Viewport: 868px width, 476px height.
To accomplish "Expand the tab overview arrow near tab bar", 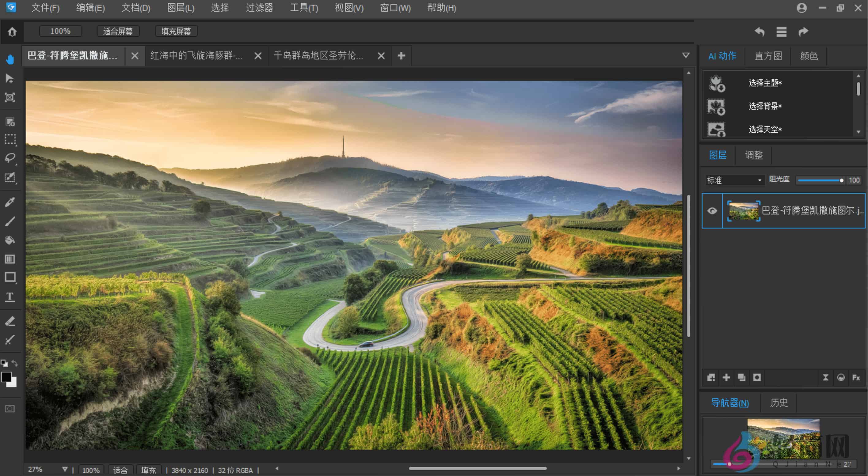I will tap(686, 55).
